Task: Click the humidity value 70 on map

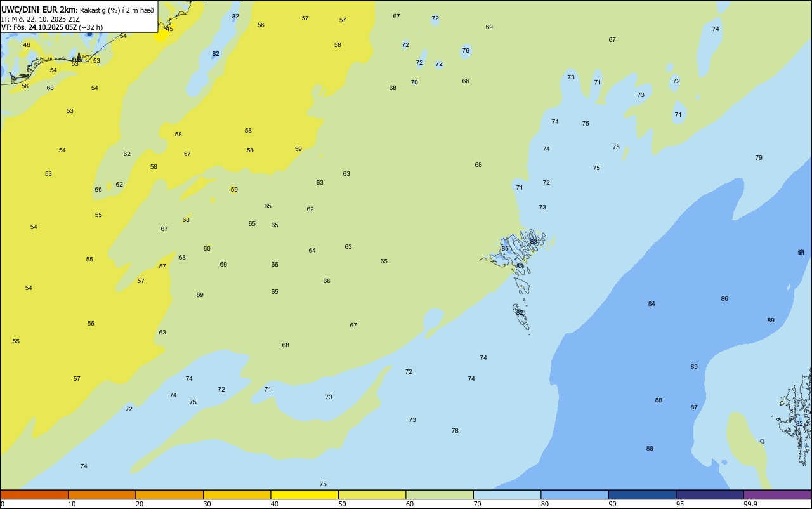Action: (414, 83)
